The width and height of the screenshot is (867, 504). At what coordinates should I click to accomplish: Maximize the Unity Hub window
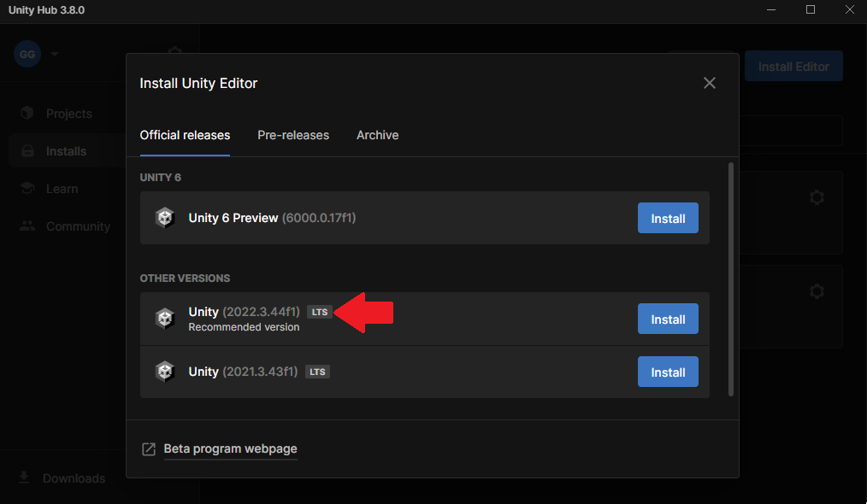(x=810, y=10)
